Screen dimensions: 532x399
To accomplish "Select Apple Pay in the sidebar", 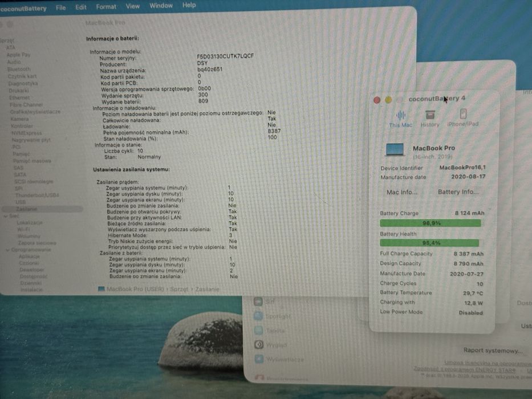I will tap(18, 55).
